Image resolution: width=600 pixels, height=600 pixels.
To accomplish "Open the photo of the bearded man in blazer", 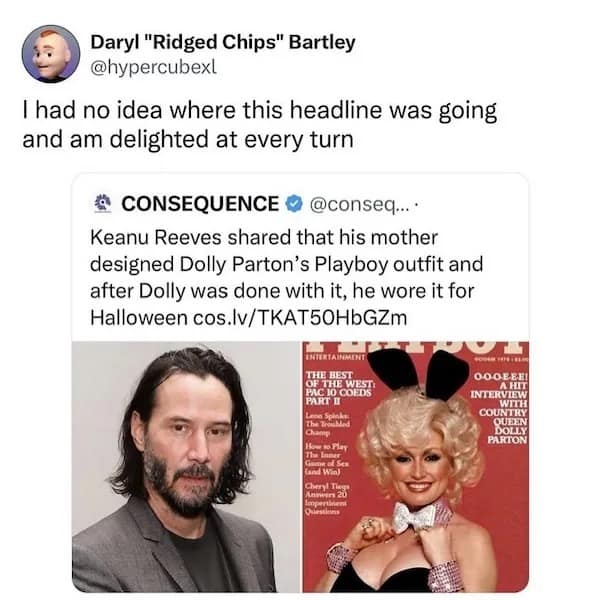I will (x=186, y=466).
